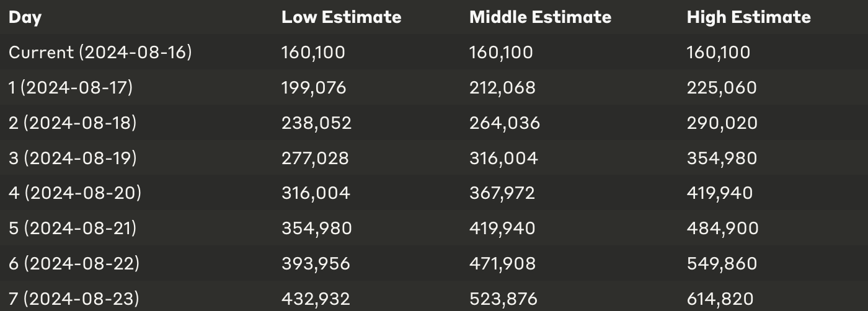The image size is (868, 311).
Task: Select the Current (2024-08-16) row label
Action: tap(100, 52)
